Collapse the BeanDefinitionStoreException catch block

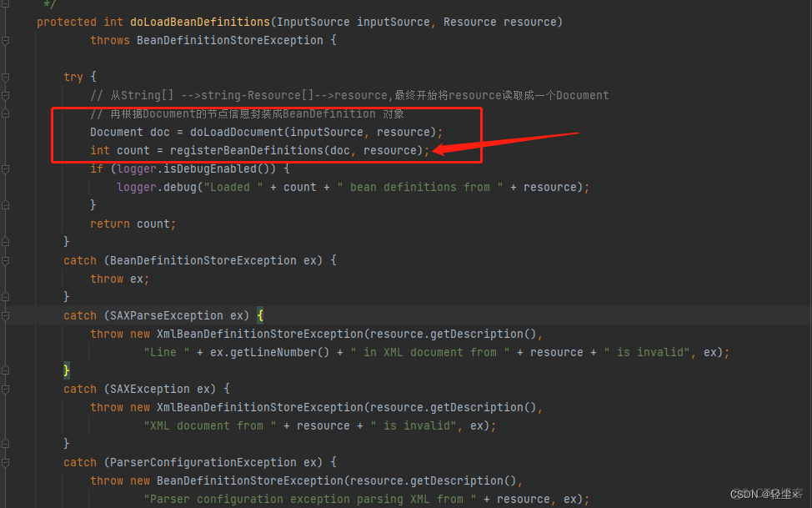point(7,259)
